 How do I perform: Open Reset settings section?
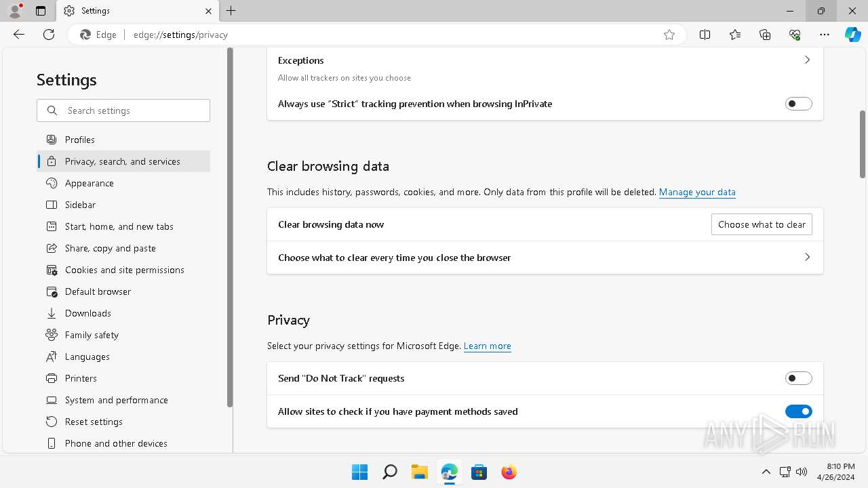tap(123, 422)
